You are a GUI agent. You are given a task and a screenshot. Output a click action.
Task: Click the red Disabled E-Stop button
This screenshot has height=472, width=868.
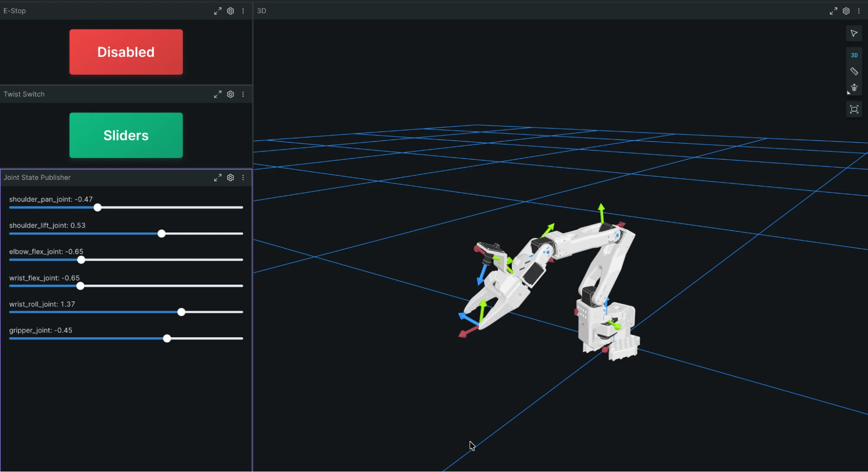[x=126, y=52]
